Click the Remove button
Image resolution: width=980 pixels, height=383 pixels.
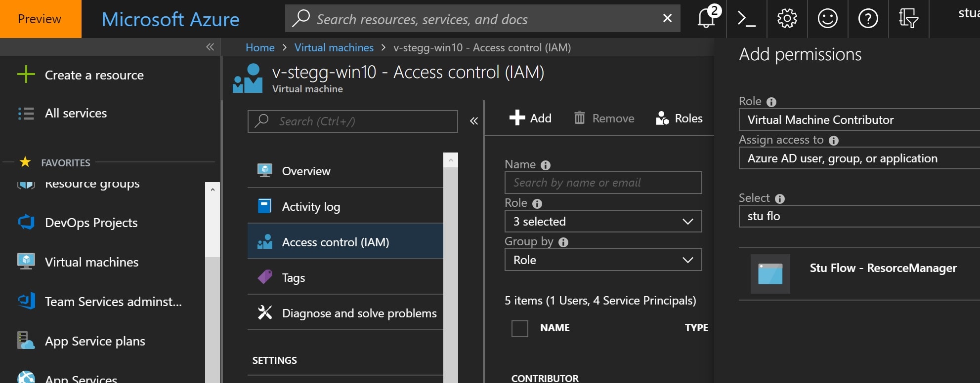604,118
